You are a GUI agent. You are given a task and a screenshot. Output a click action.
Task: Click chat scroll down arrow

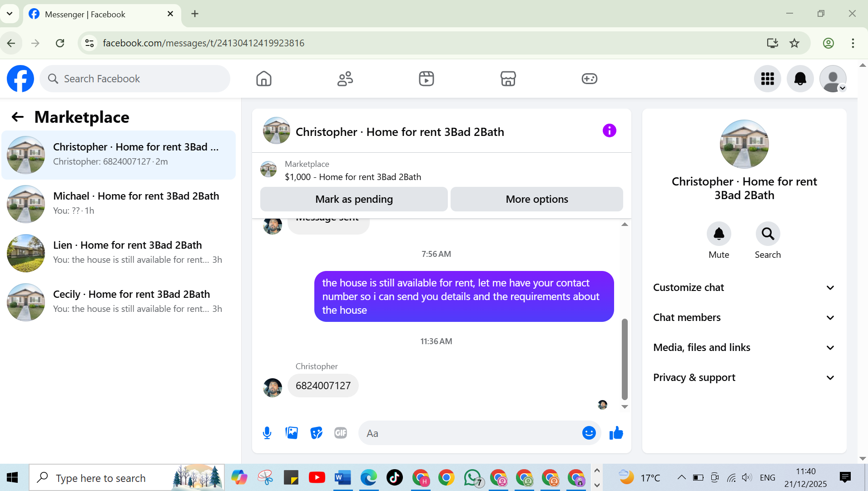625,407
